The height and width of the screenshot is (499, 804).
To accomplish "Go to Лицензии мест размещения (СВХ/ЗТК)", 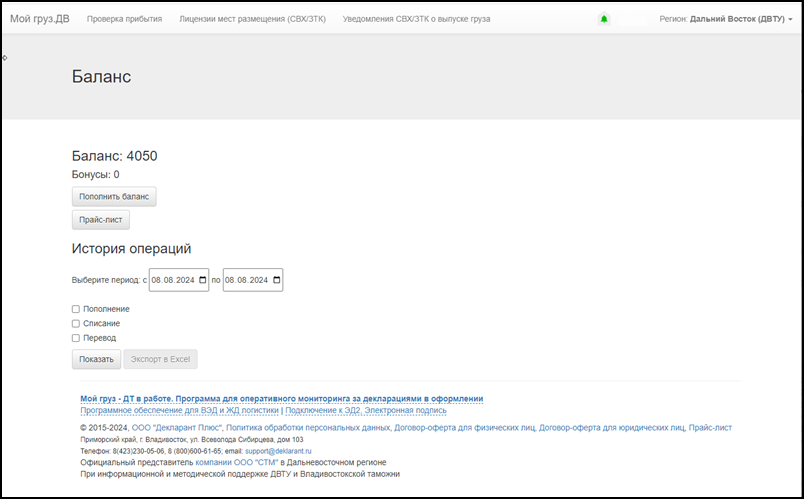I will point(252,19).
